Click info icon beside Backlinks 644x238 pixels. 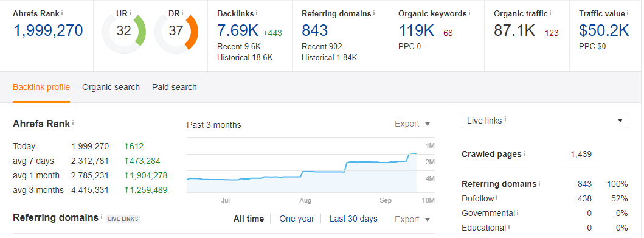point(256,12)
